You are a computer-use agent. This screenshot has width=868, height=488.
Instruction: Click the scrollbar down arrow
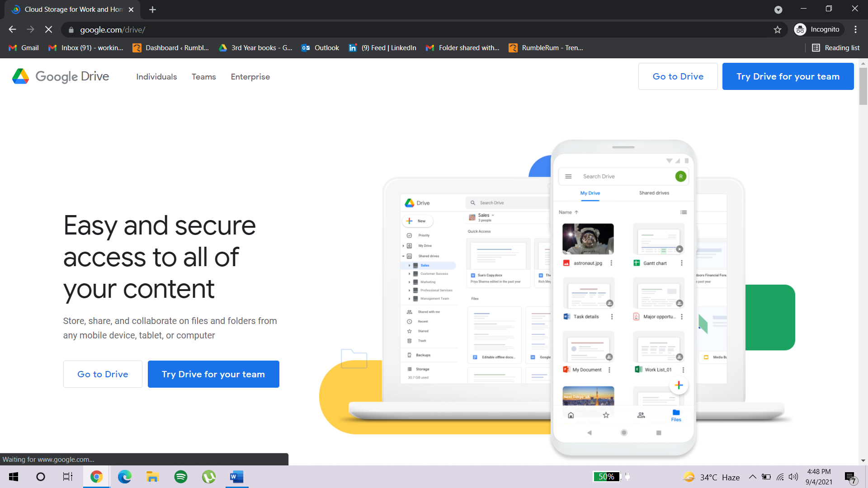[863, 460]
